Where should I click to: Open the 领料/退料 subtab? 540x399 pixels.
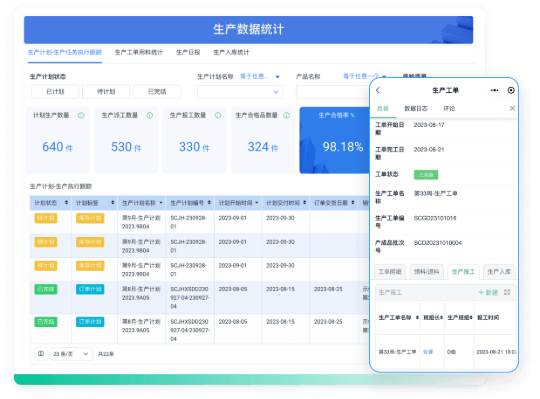point(427,272)
